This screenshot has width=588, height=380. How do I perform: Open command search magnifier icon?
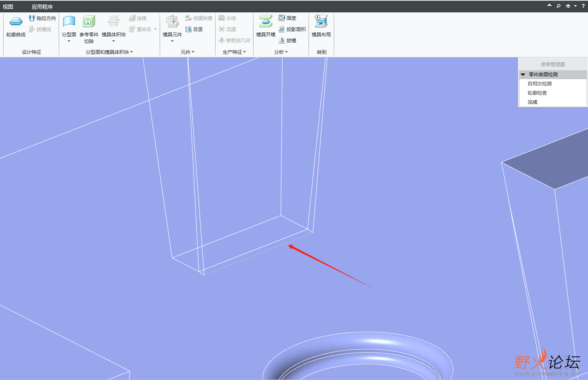558,6
